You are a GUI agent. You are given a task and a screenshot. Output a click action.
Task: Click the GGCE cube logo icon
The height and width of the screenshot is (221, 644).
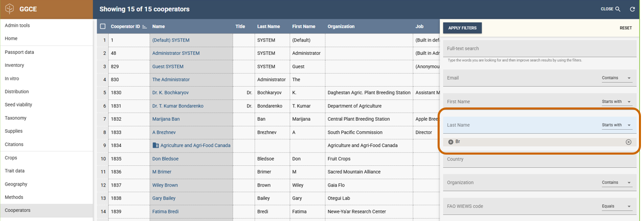9,9
